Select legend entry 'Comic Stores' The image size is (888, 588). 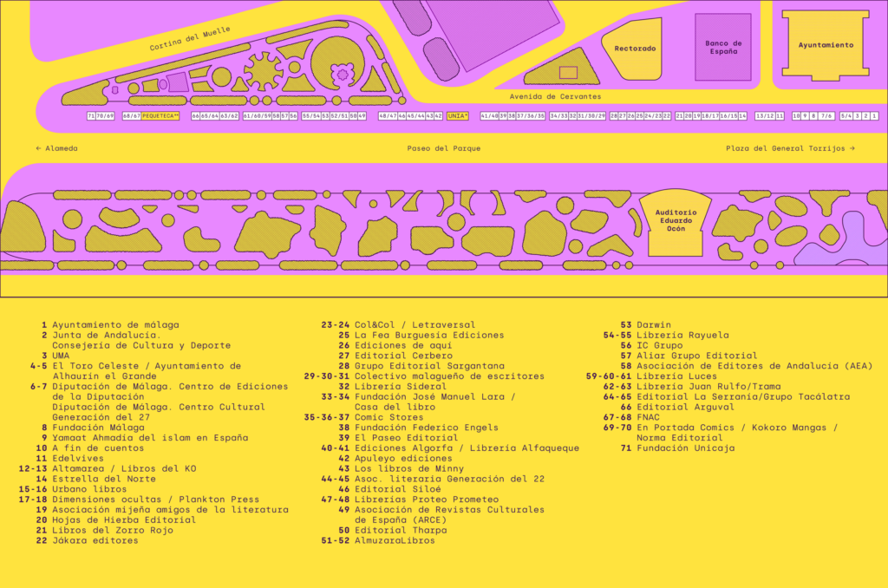tap(388, 417)
